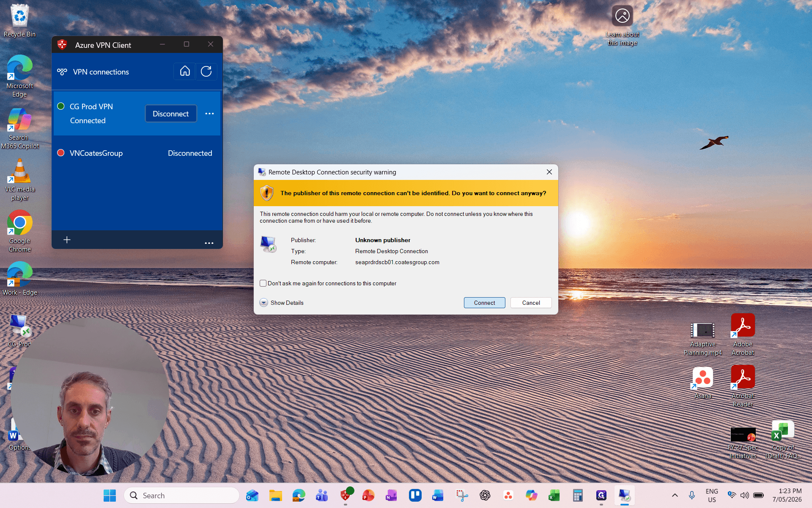Add a new VPN connection with plus icon
812x508 pixels.
tap(67, 240)
